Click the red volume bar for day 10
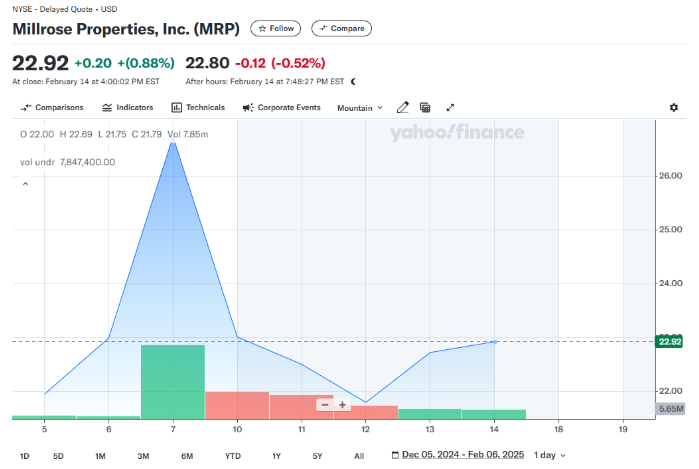Image resolution: width=699 pixels, height=469 pixels. tap(237, 405)
